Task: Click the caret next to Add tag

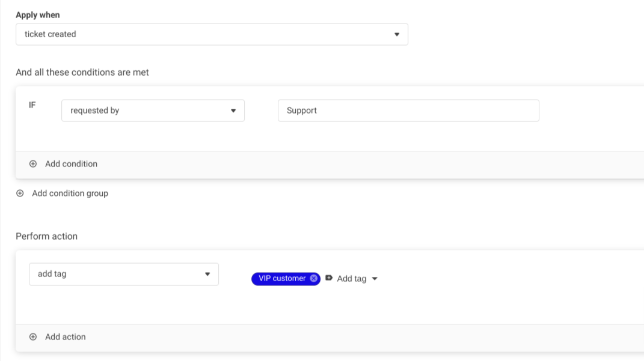Action: [375, 279]
